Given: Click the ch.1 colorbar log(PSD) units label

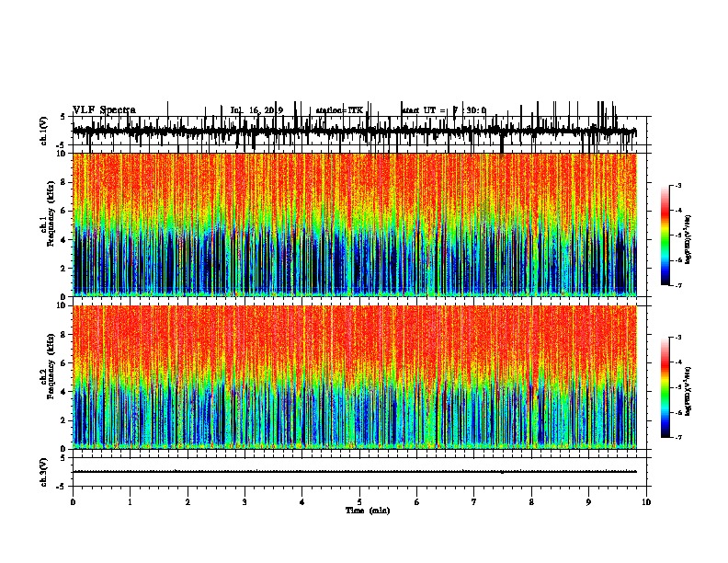Looking at the screenshot, I should (x=688, y=239).
